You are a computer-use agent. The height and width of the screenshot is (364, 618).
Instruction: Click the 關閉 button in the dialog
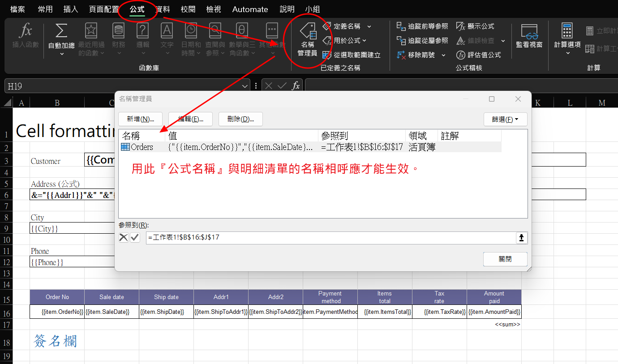[505, 259]
